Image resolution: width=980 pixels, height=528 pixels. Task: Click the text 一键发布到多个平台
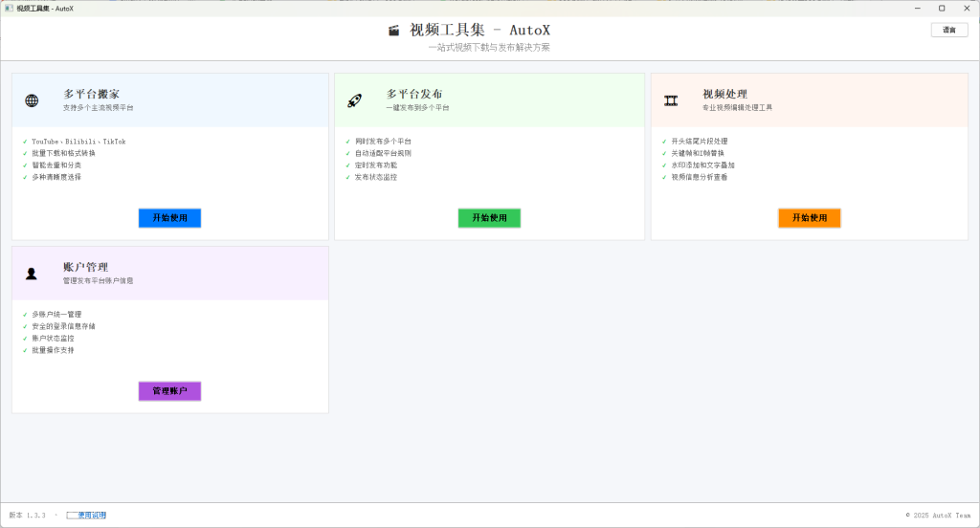(x=417, y=107)
